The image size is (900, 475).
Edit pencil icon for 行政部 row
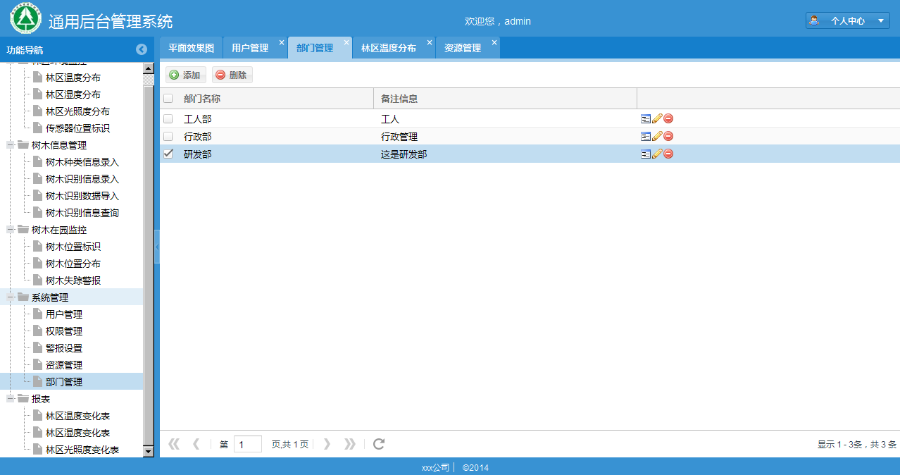(657, 137)
